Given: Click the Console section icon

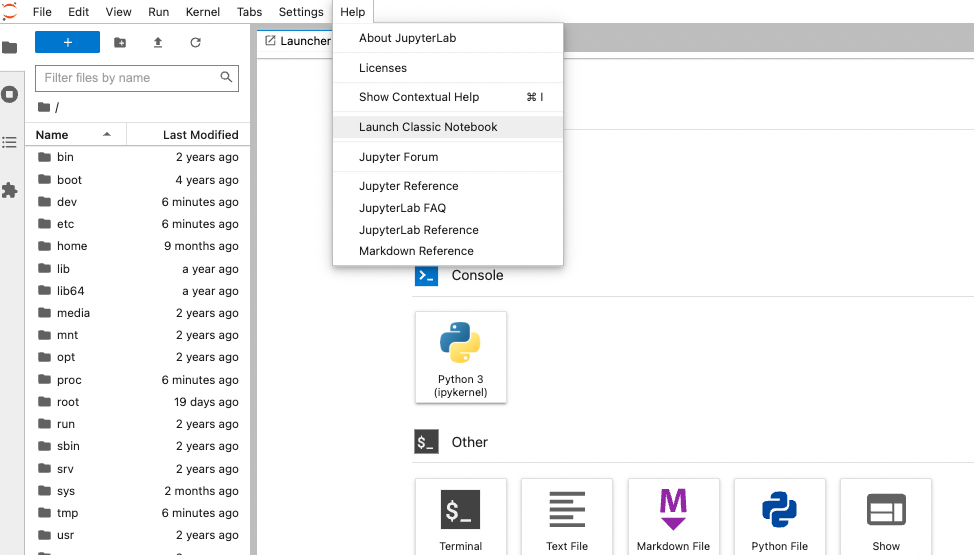Looking at the screenshot, I should 426,275.
